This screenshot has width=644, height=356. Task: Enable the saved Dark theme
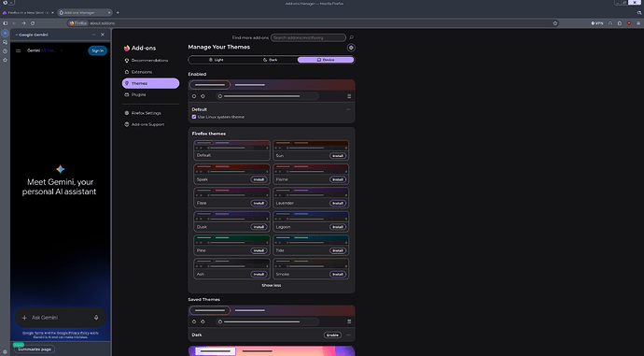[x=332, y=335]
